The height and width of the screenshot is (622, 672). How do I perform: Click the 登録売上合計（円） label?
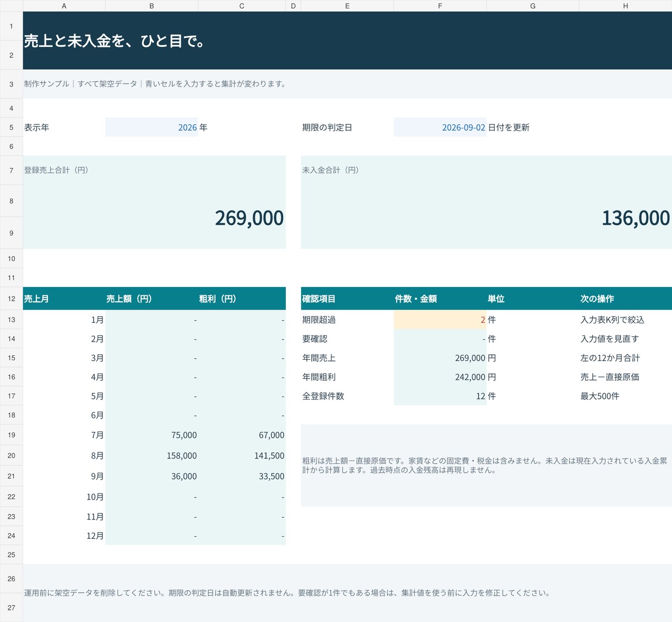pos(56,170)
